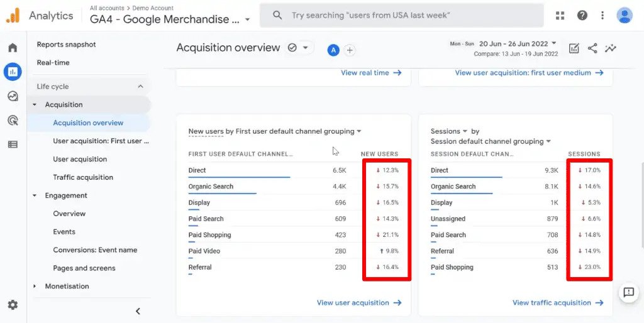Open the Engagement Overview report
The height and width of the screenshot is (323, 644).
point(69,214)
